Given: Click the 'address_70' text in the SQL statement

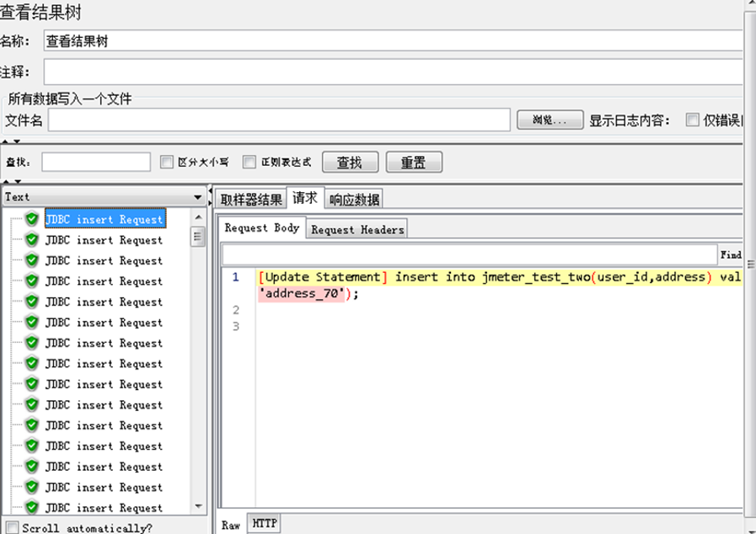Looking at the screenshot, I should click(302, 293).
